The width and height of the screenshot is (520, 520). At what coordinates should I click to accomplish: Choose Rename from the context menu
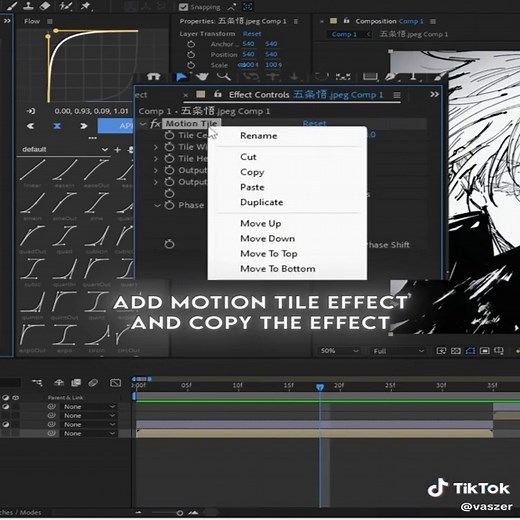click(259, 136)
